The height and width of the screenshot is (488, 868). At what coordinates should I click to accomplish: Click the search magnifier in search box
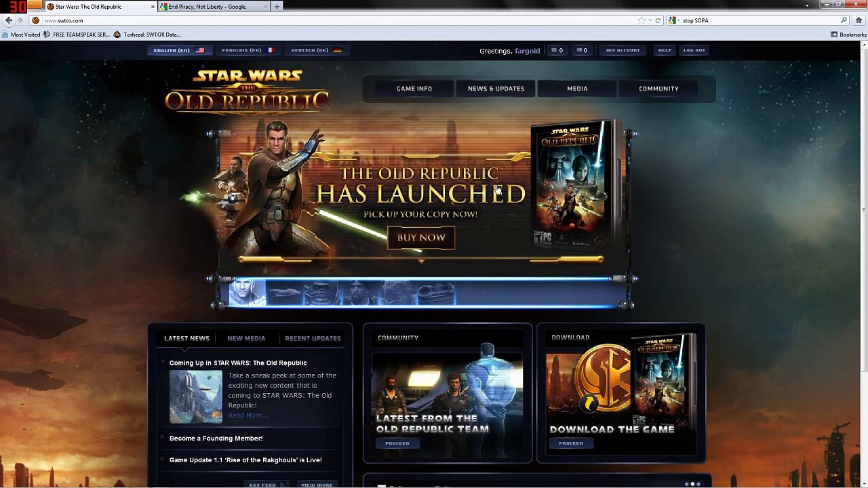(844, 20)
